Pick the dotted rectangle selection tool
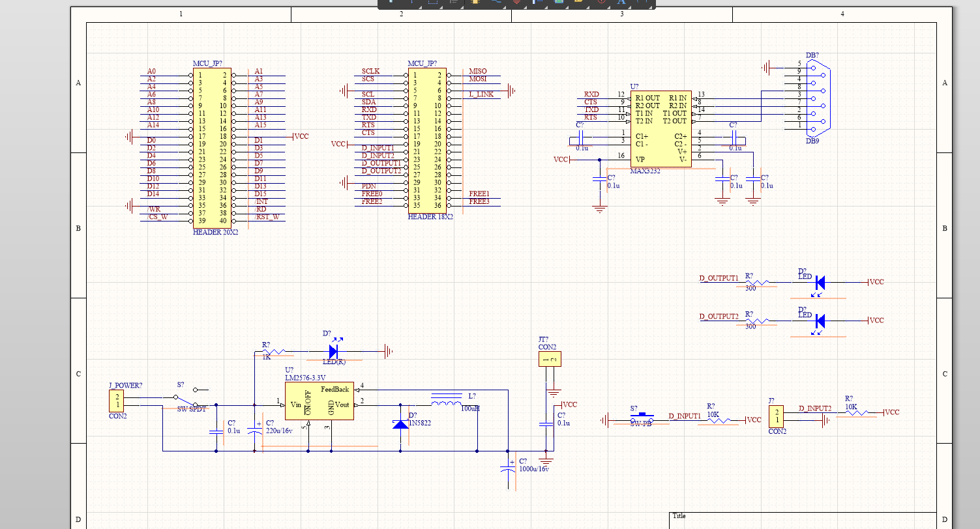The height and width of the screenshot is (529, 980). click(433, 2)
